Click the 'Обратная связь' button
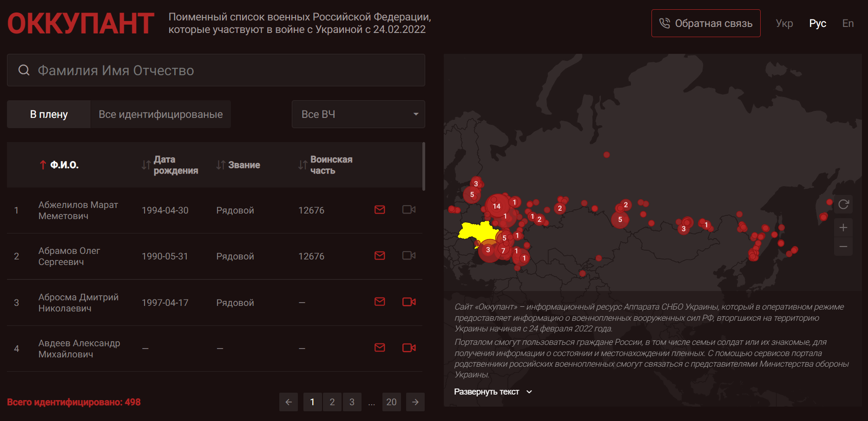This screenshot has height=421, width=868. (706, 23)
